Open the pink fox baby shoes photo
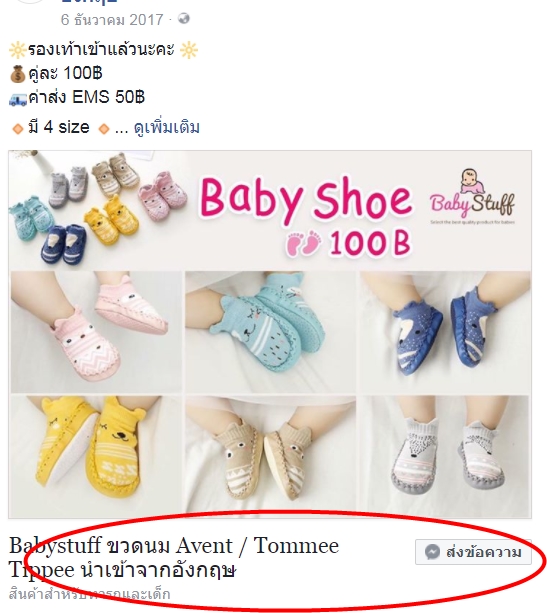 point(96,332)
